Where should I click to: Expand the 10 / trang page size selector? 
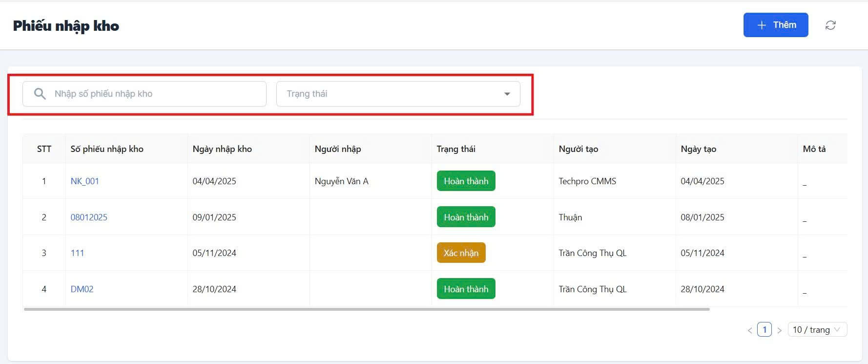click(817, 330)
